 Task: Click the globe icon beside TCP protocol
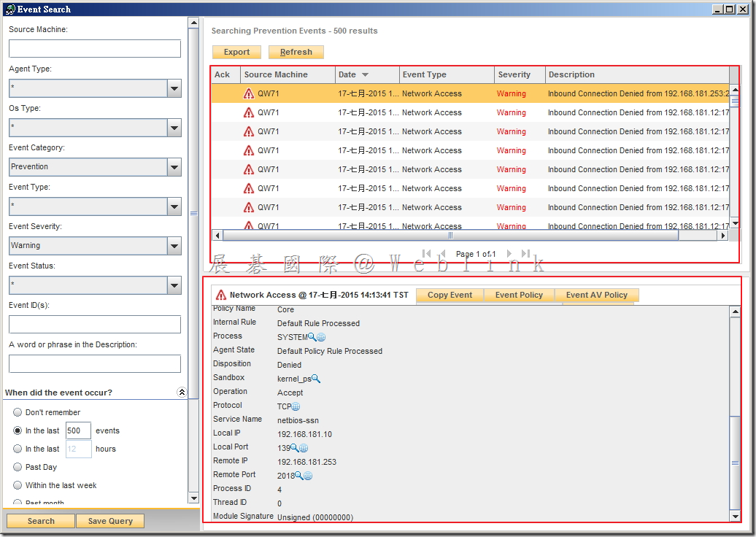pyautogui.click(x=296, y=406)
